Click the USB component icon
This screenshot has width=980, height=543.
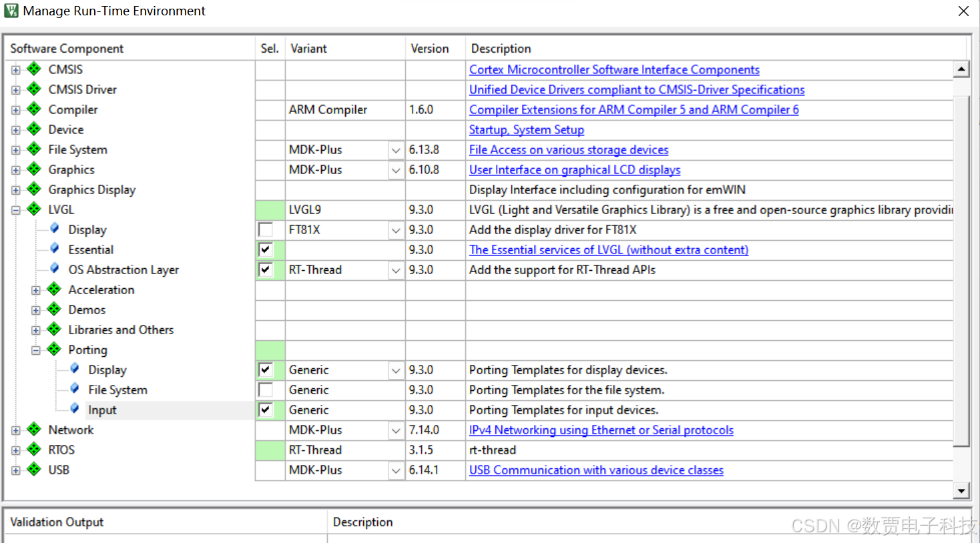[x=34, y=469]
